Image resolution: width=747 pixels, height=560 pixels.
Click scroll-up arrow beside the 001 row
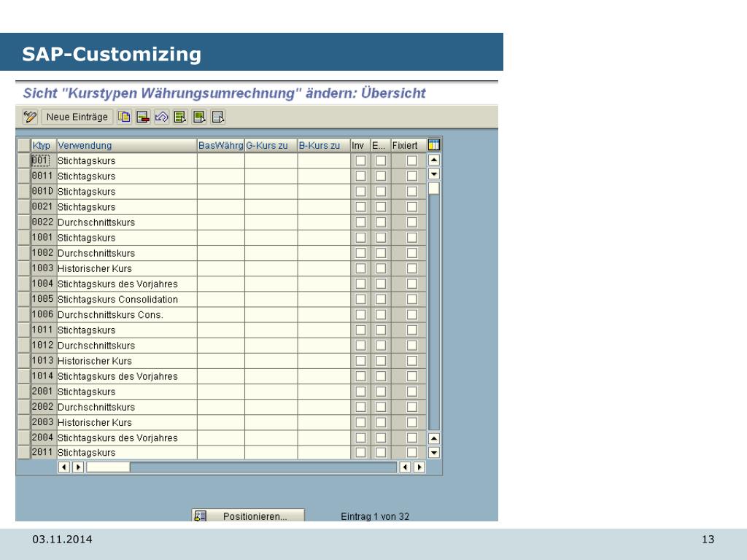coord(434,160)
